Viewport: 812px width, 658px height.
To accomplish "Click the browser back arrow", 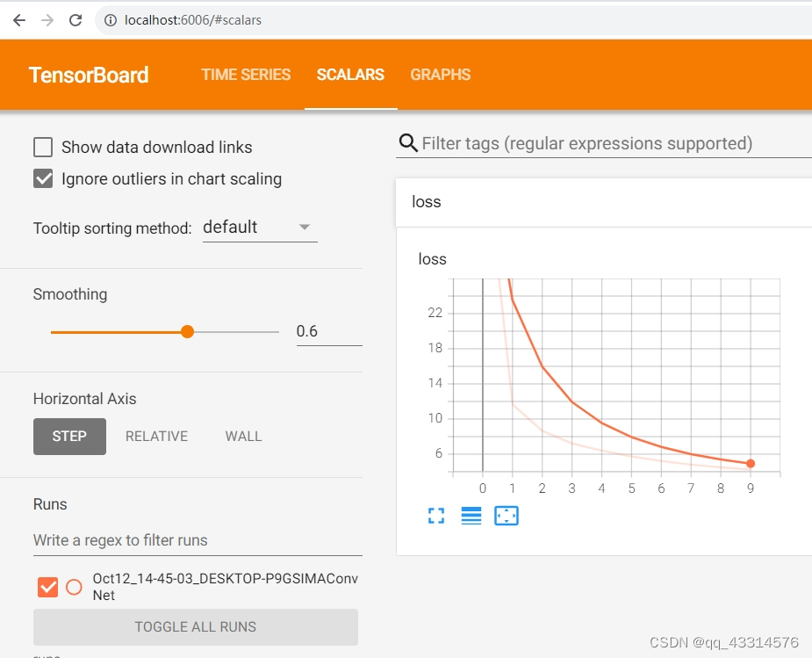I will pos(19,20).
